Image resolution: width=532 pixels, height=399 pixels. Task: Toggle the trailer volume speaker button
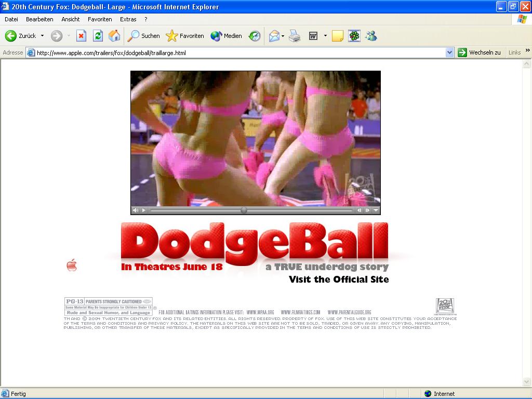(x=136, y=210)
